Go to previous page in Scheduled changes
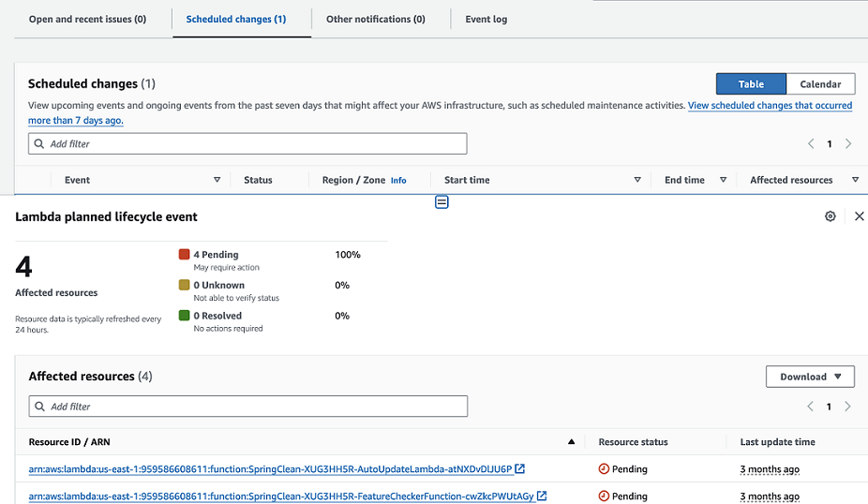This screenshot has width=868, height=504. 811,144
